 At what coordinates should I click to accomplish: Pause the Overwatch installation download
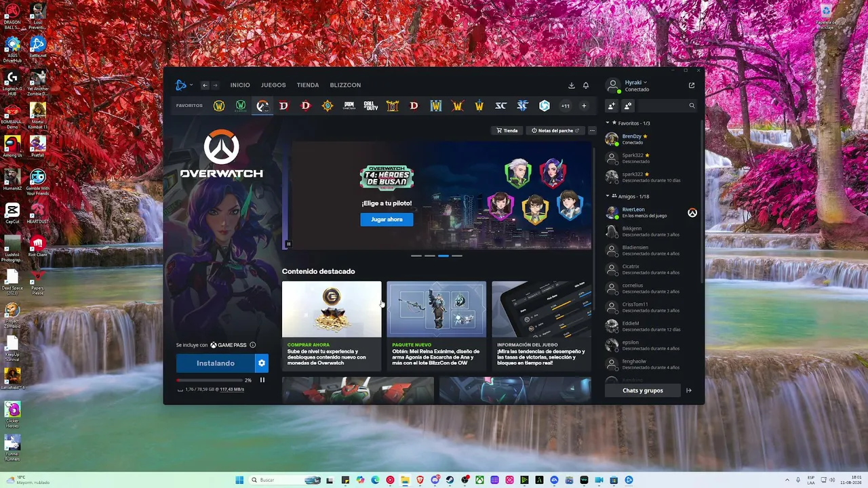tap(262, 380)
